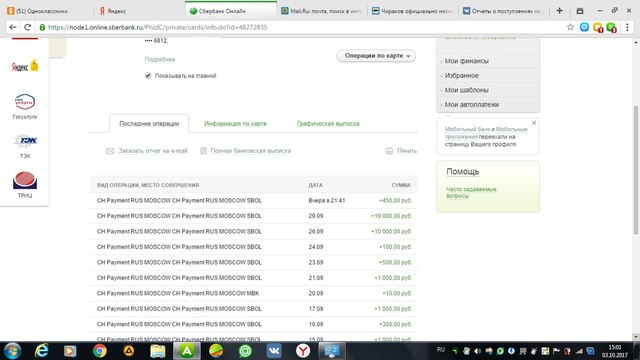
Task: Reload the page with refresh icon
Action: click(27, 27)
